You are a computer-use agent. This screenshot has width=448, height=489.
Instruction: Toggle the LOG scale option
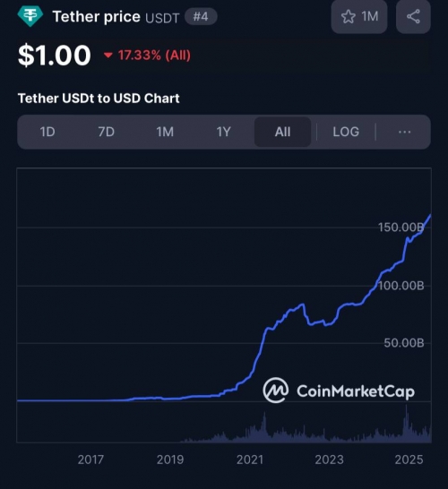coord(346,132)
